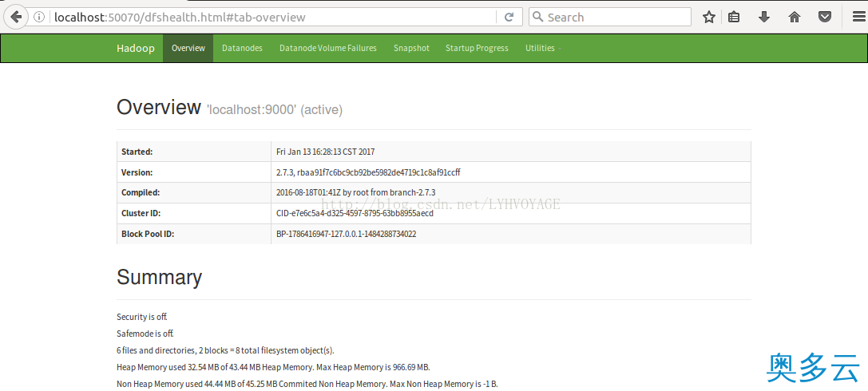Click the 'Safemode is off.' line
The image size is (868, 391).
tap(145, 334)
